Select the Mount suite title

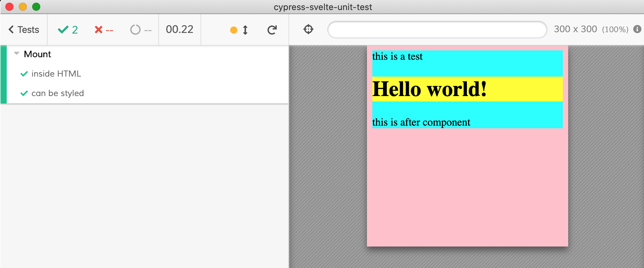tap(38, 54)
